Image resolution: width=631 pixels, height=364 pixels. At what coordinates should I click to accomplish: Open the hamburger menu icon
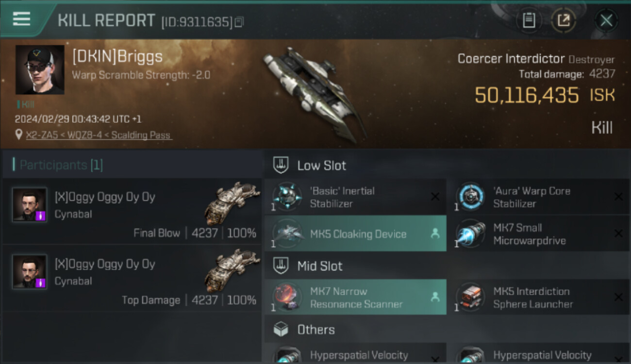coord(21,19)
